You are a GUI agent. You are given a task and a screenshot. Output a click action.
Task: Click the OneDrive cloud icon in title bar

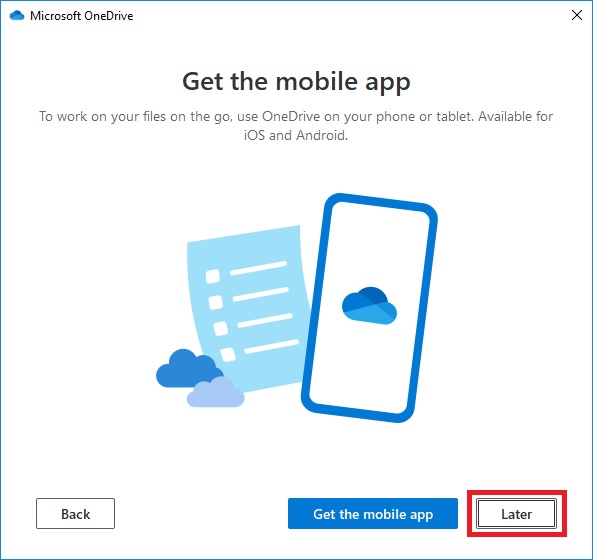coord(17,16)
